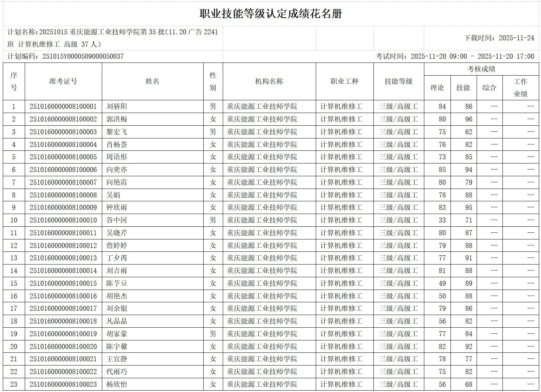Screen dimensions: 541x392
Task: Select the 工作业绩 sub-header cell
Action: (520, 88)
